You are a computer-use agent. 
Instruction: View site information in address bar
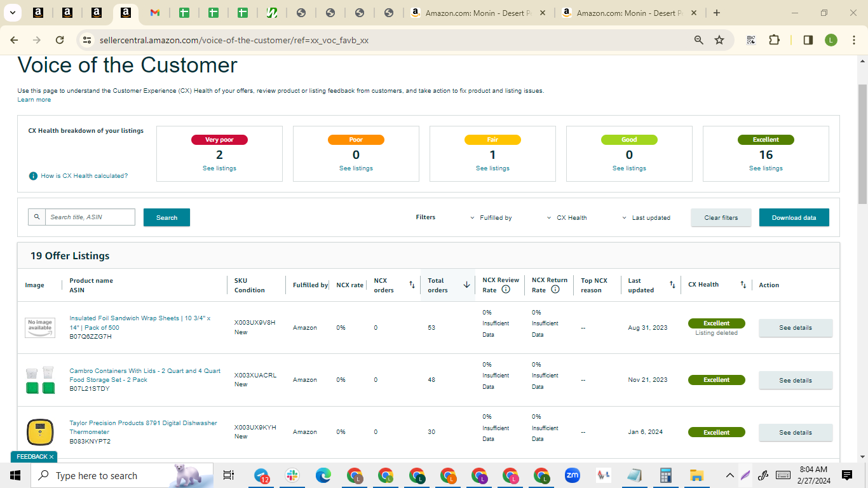click(87, 40)
